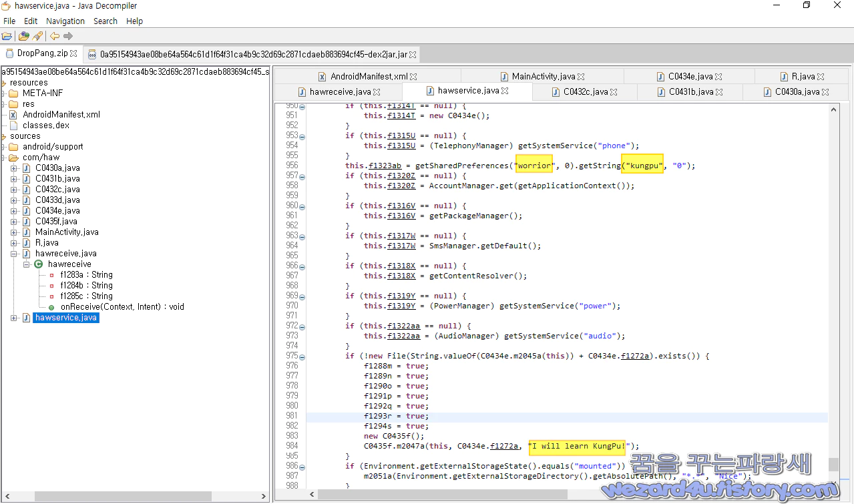Close the dex2jar.jar tab
Viewport: 854px width, 504px height.
[413, 54]
